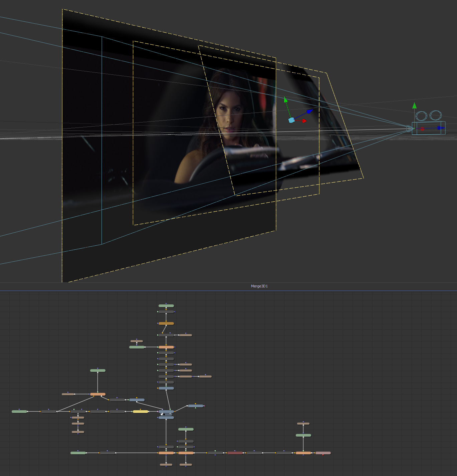
Task: Select the golden-brown node near the top of the flow
Action: point(166,323)
